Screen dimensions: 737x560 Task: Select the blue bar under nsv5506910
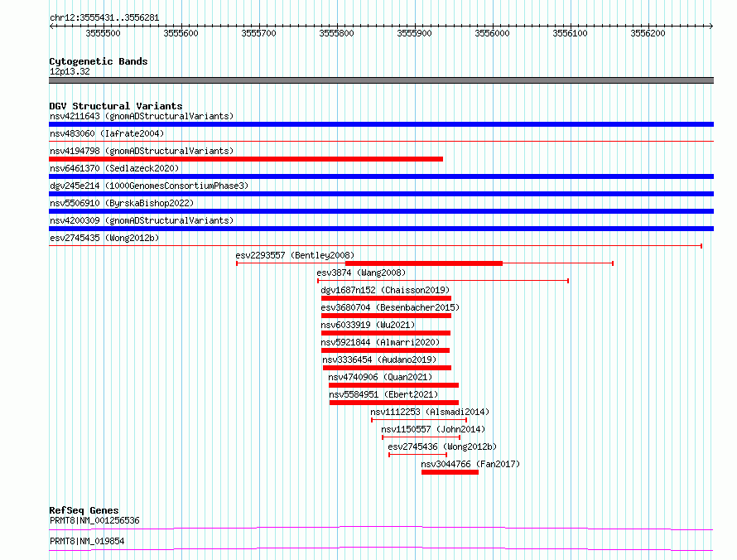(381, 211)
